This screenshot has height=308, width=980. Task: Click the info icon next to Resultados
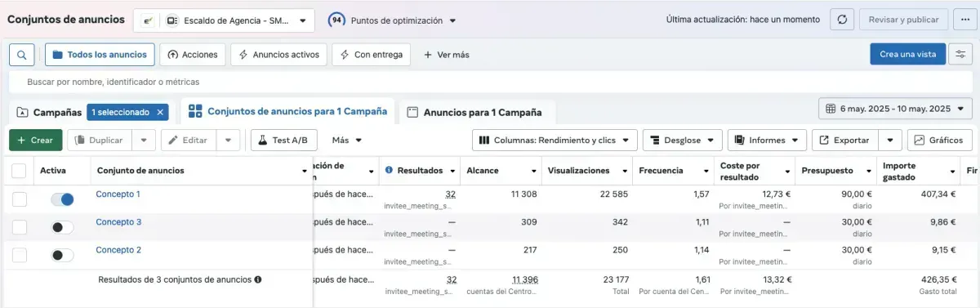pos(389,171)
